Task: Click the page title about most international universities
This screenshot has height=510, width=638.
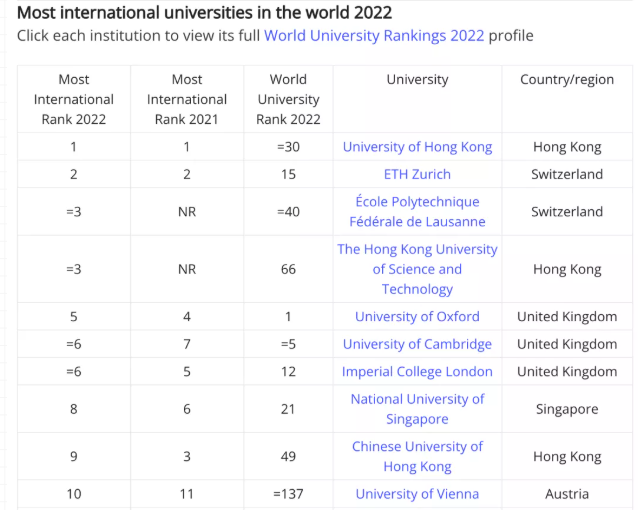Action: click(205, 13)
